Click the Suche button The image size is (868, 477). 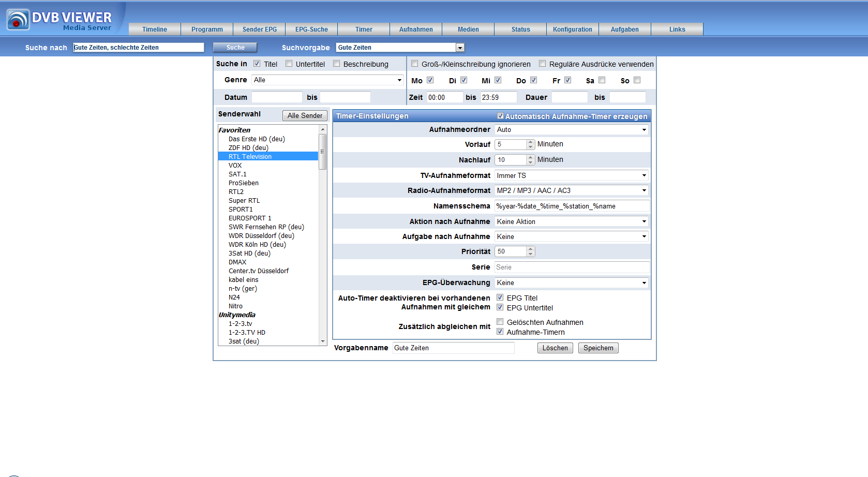(x=235, y=48)
